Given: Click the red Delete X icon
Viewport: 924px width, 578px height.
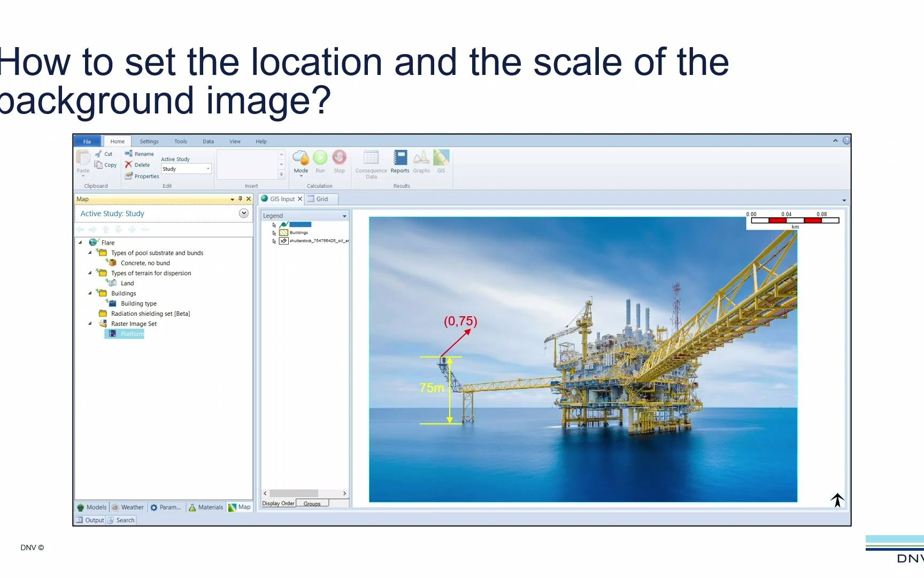Looking at the screenshot, I should click(128, 165).
